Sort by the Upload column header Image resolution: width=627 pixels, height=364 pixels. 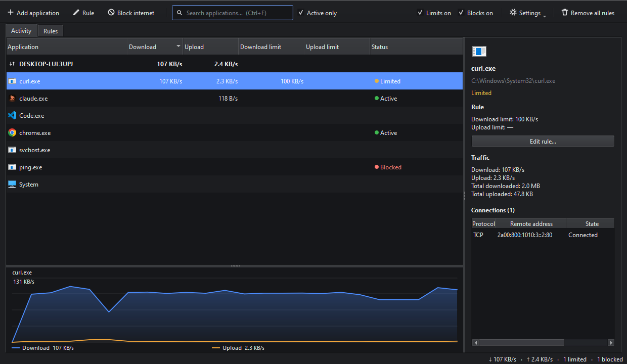[210, 47]
